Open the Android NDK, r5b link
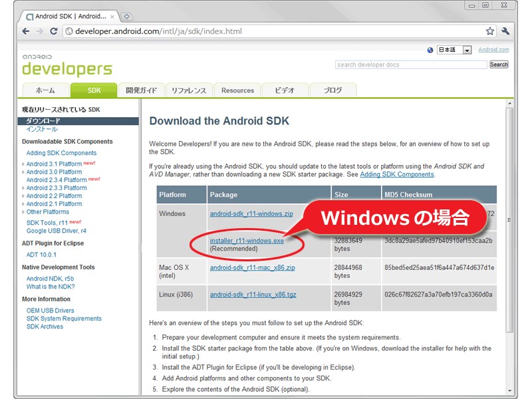 click(51, 279)
